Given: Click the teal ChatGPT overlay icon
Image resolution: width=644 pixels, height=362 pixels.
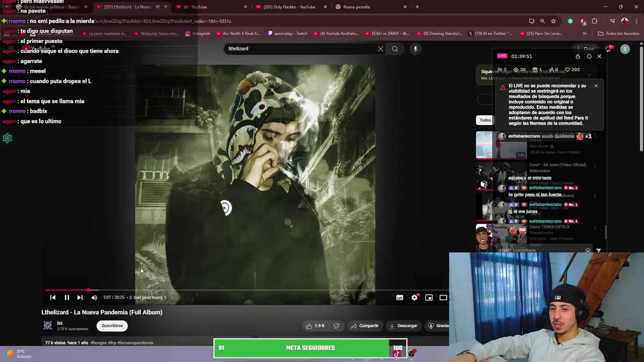Looking at the screenshot, I should [7, 138].
